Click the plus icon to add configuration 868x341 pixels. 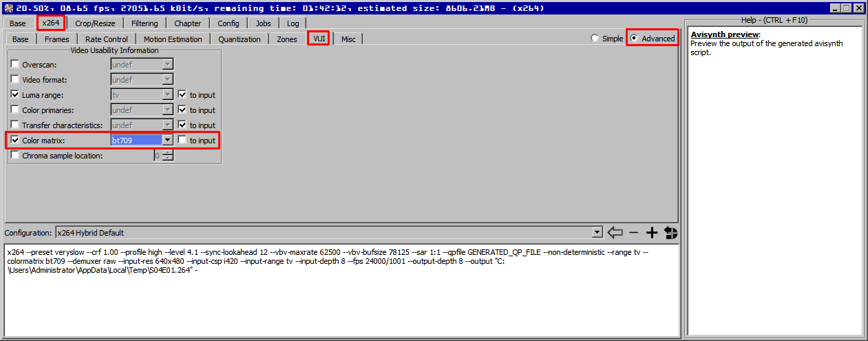652,233
